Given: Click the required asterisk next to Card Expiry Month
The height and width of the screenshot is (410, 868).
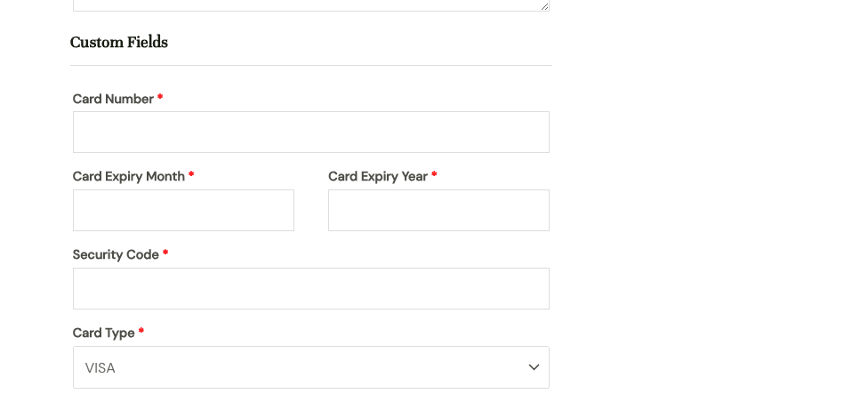Looking at the screenshot, I should [191, 175].
